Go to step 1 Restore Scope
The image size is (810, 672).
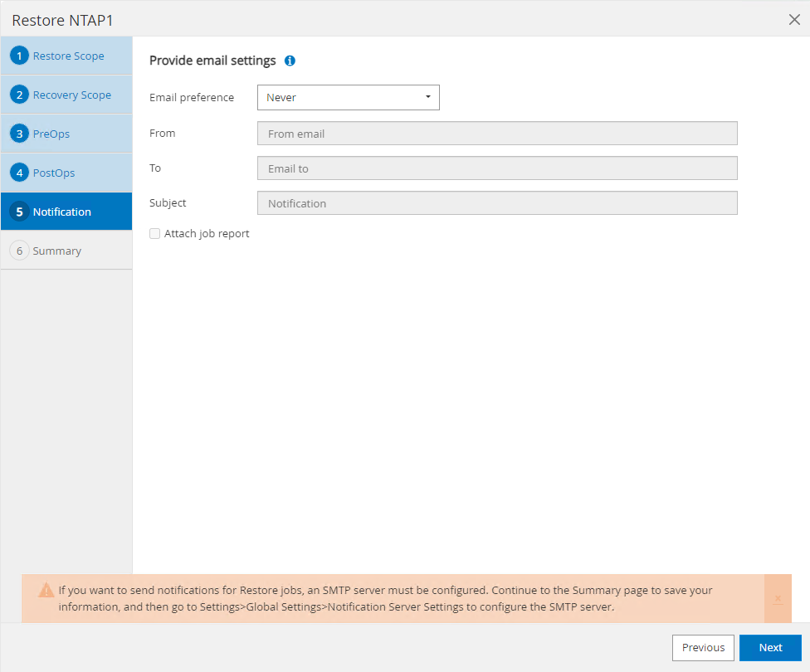[x=66, y=56]
